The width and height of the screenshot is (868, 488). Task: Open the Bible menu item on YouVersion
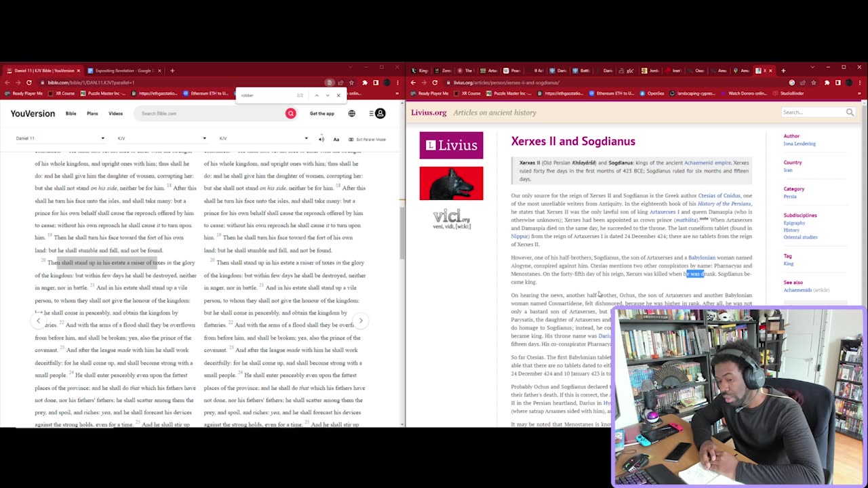tap(71, 113)
